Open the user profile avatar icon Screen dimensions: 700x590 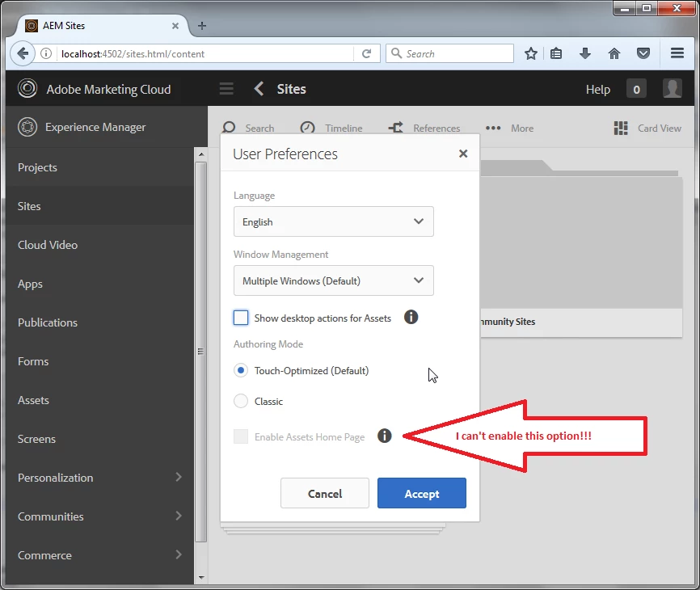tap(672, 88)
